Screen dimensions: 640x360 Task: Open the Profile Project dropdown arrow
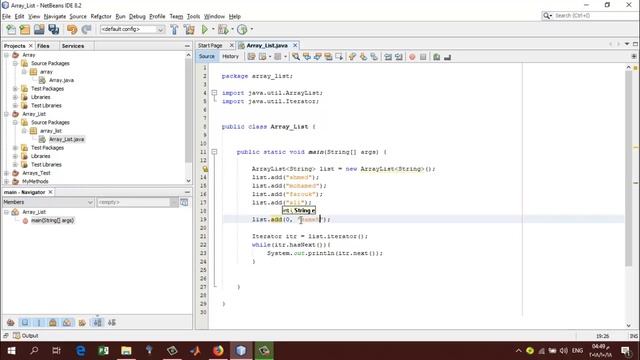coord(251,29)
